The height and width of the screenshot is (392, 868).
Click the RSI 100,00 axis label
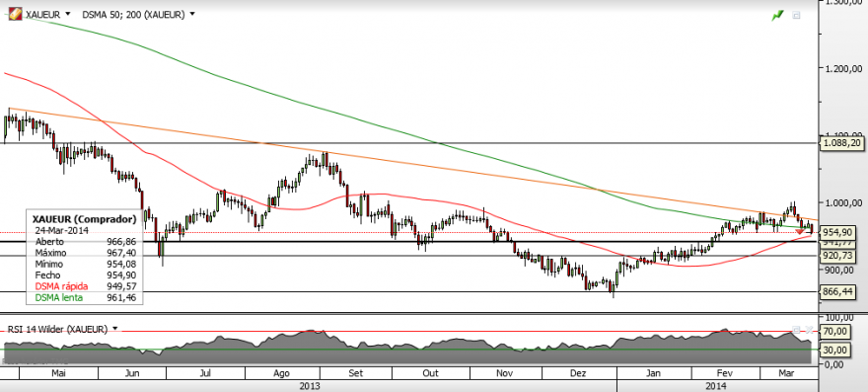point(839,318)
